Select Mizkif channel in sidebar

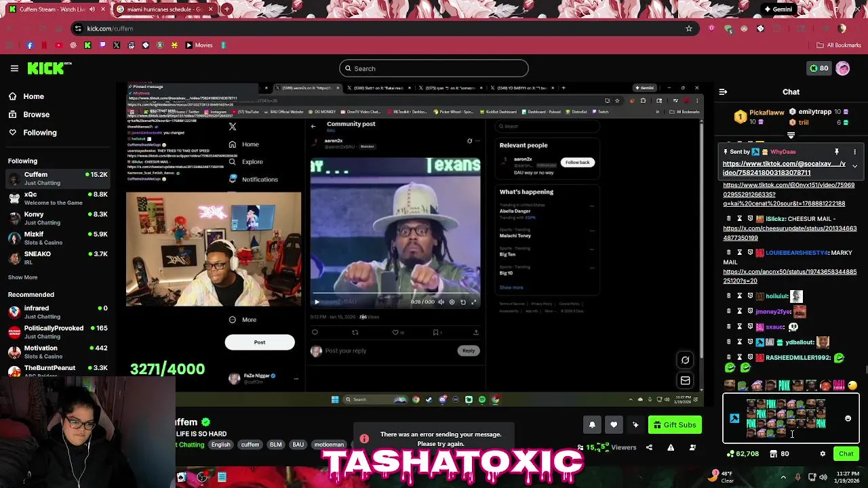(58, 238)
